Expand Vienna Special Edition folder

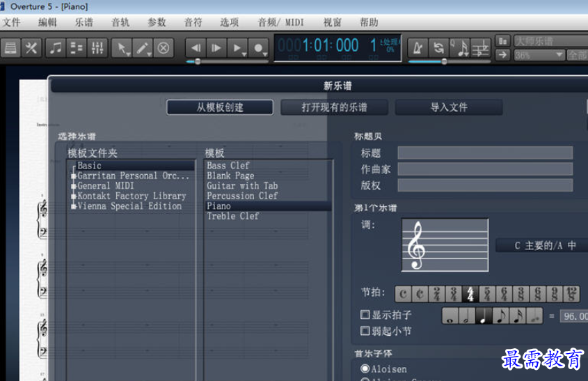74,206
